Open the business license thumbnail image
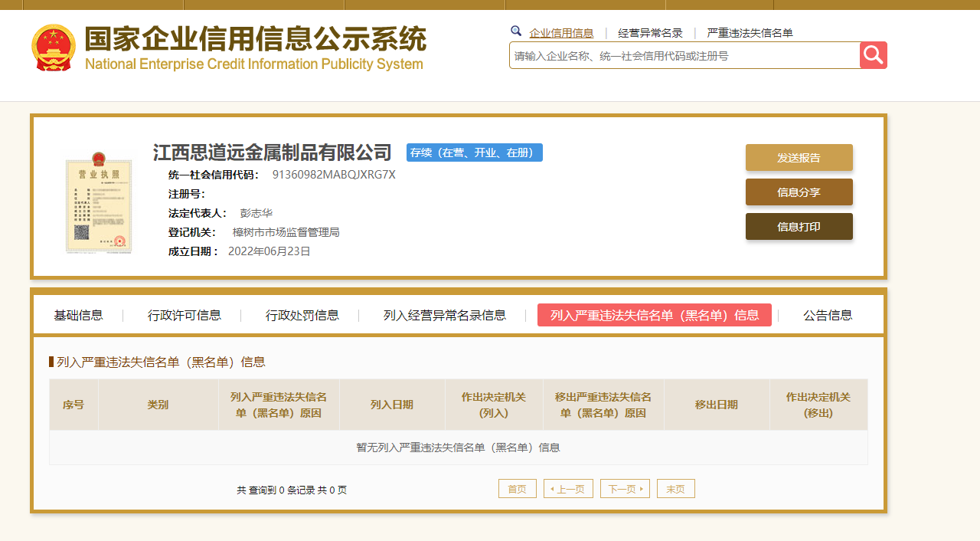This screenshot has width=980, height=541. click(x=99, y=202)
